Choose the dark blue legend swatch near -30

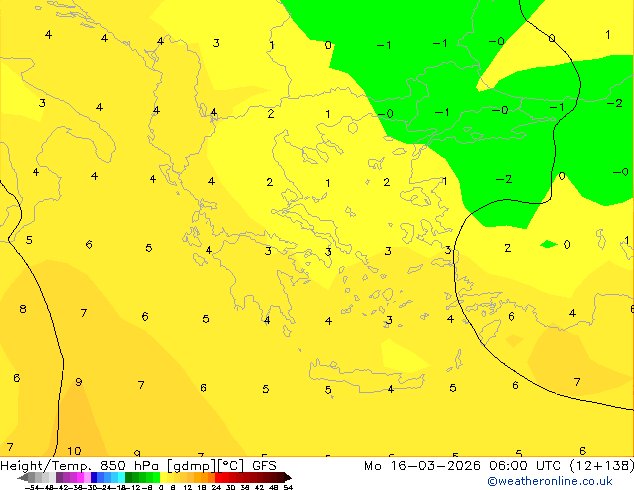[94, 477]
